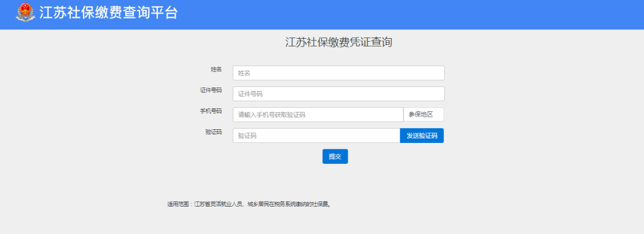Click into the 请输入手机号获取验证码 phone field
Viewport: 644px width, 234px height.
pos(318,115)
